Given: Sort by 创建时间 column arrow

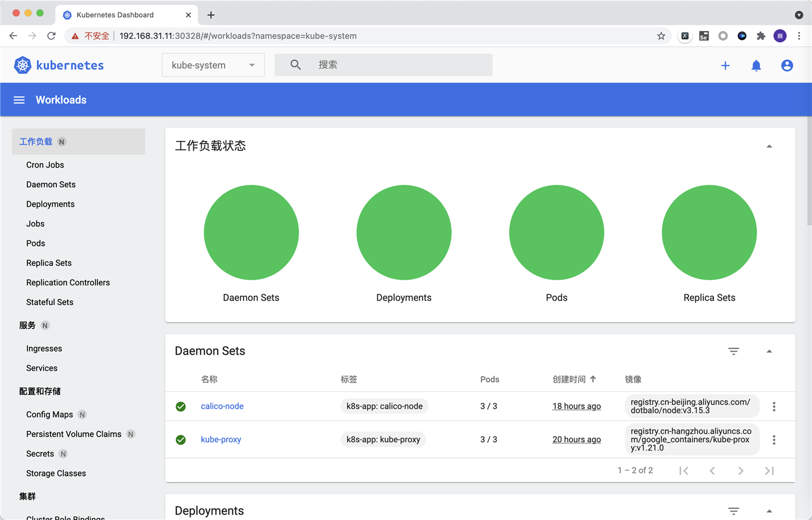Looking at the screenshot, I should pyautogui.click(x=593, y=379).
